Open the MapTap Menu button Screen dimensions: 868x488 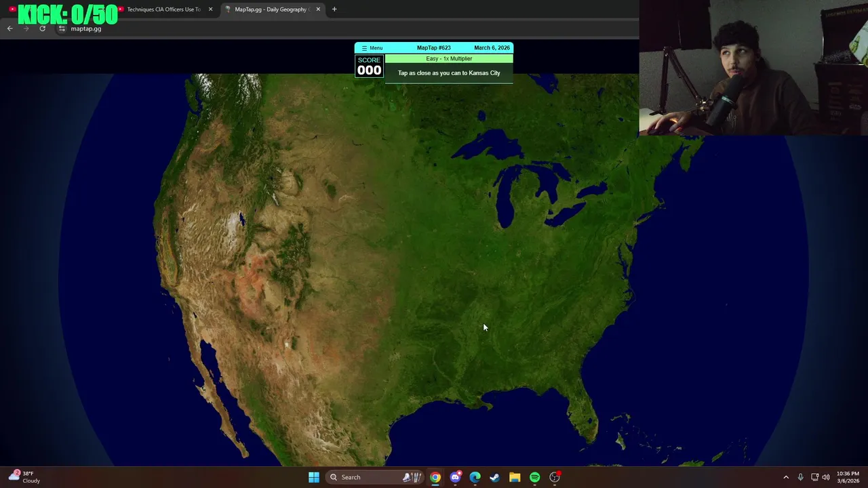pos(372,48)
